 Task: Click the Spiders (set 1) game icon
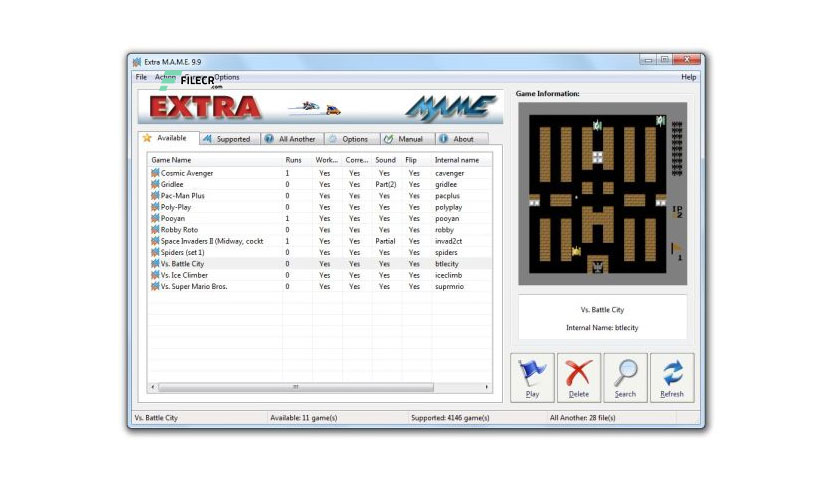tap(155, 252)
